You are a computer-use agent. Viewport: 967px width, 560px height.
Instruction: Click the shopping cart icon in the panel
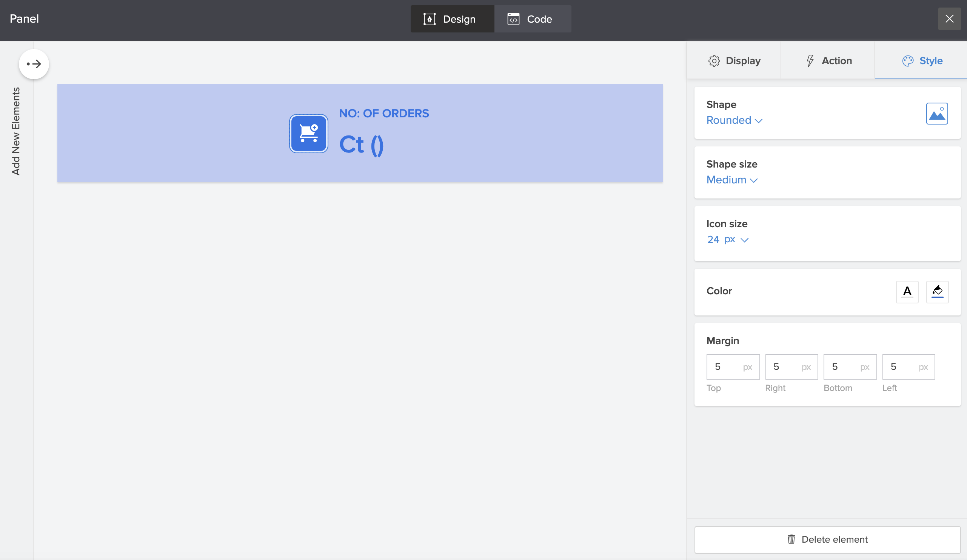point(308,134)
